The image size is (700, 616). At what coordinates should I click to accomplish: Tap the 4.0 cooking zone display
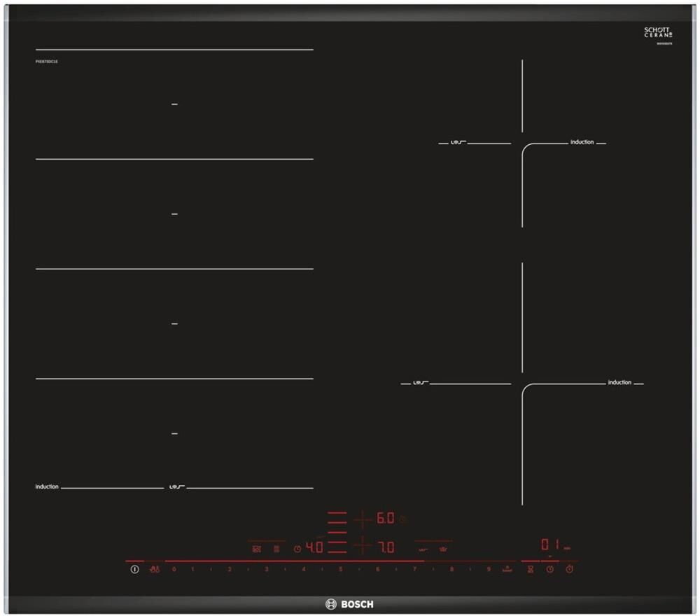tap(314, 547)
